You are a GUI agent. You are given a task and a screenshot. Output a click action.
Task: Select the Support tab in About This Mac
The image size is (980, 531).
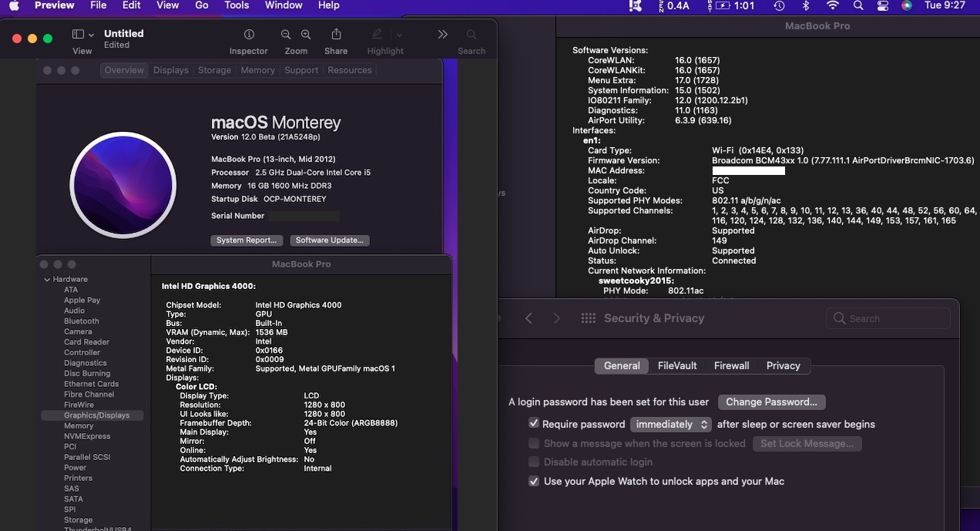point(301,70)
